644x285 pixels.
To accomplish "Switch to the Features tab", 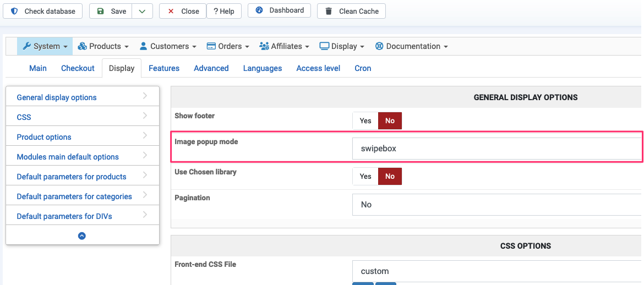I will 164,68.
